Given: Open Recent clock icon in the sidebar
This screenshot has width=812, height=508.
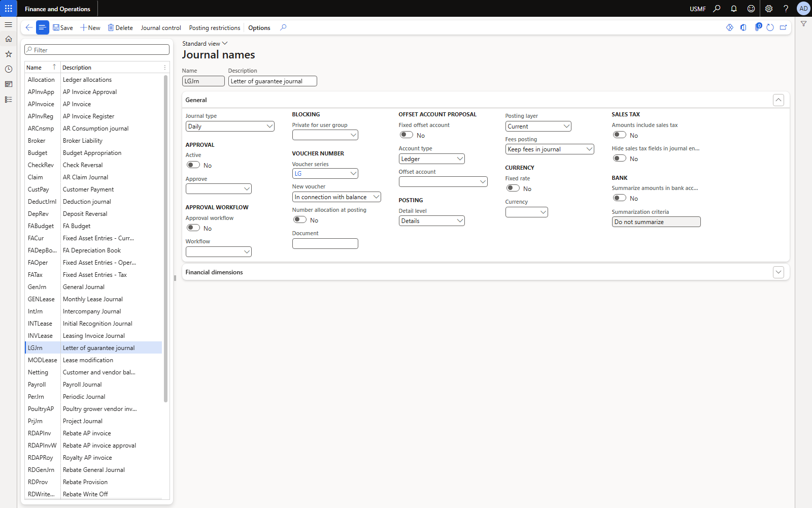Looking at the screenshot, I should pyautogui.click(x=9, y=69).
